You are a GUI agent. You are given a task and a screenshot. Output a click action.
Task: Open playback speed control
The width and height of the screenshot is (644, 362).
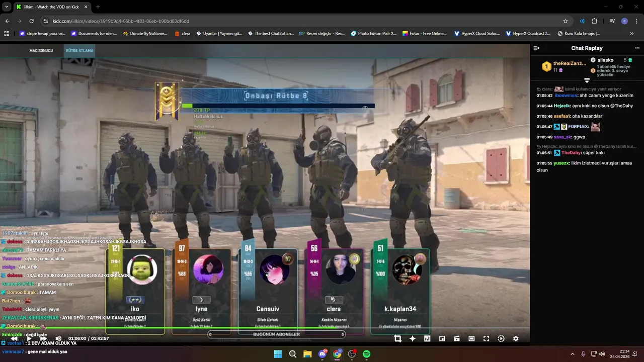coord(501,339)
